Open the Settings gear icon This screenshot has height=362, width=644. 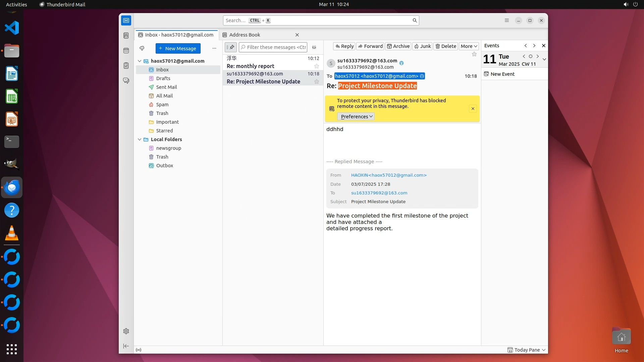tap(126, 331)
